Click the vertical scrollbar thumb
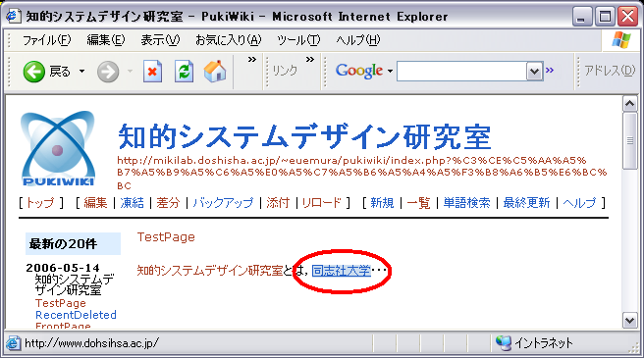 pos(630,140)
